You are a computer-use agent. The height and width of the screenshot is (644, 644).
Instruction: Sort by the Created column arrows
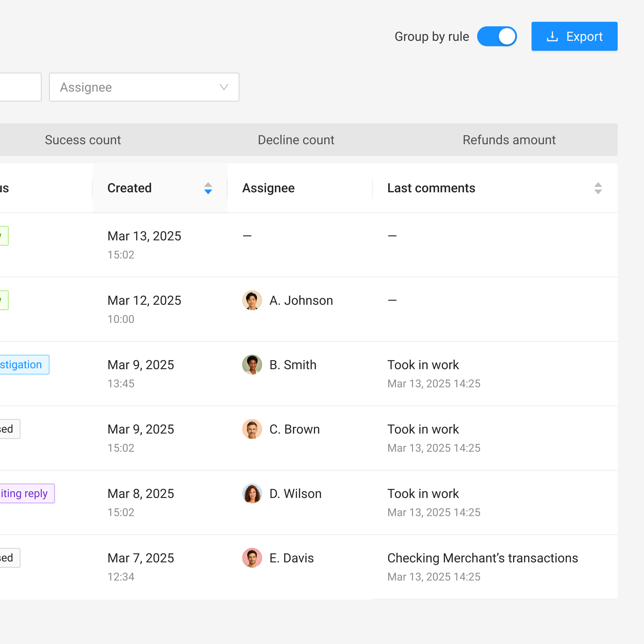pyautogui.click(x=208, y=188)
